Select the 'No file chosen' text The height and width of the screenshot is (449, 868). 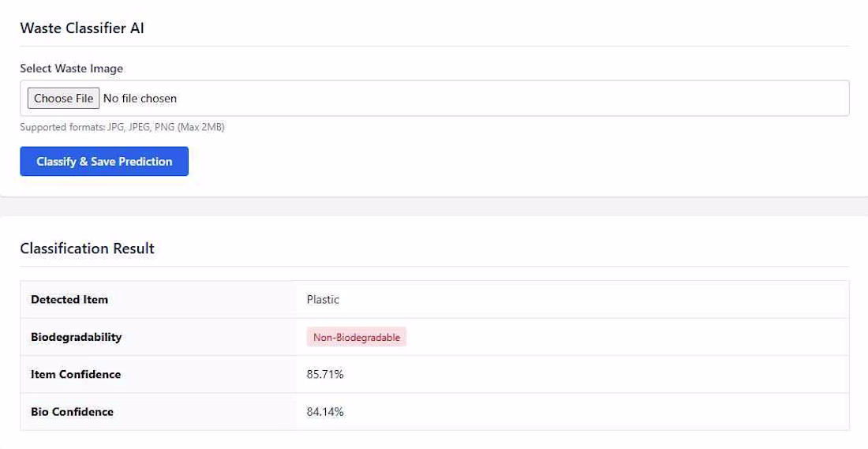pos(140,98)
